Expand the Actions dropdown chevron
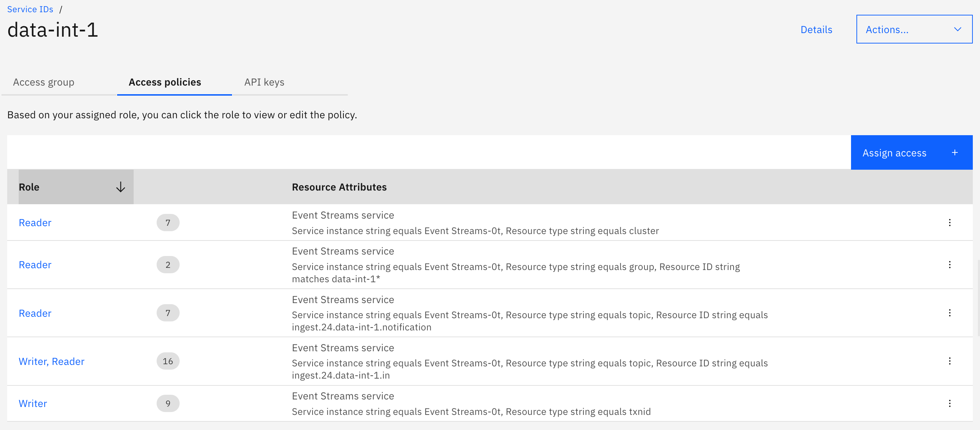 click(x=958, y=29)
